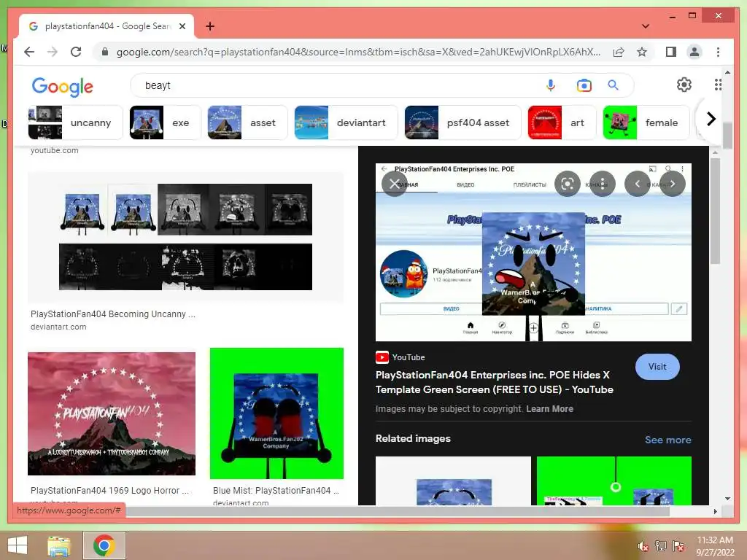The image size is (747, 560).
Task: Close the playstationfan404 Google Search tab
Action: (182, 26)
